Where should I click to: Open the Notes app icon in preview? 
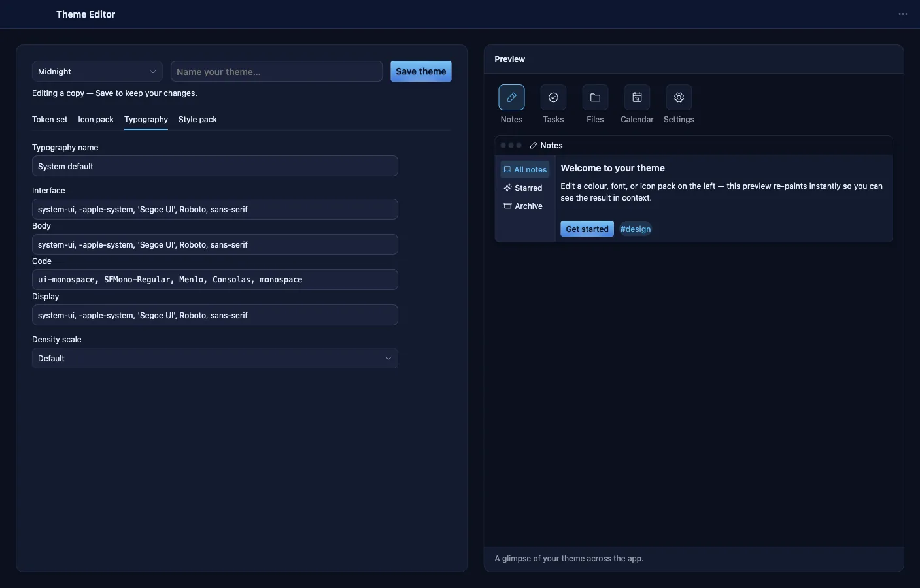(511, 97)
